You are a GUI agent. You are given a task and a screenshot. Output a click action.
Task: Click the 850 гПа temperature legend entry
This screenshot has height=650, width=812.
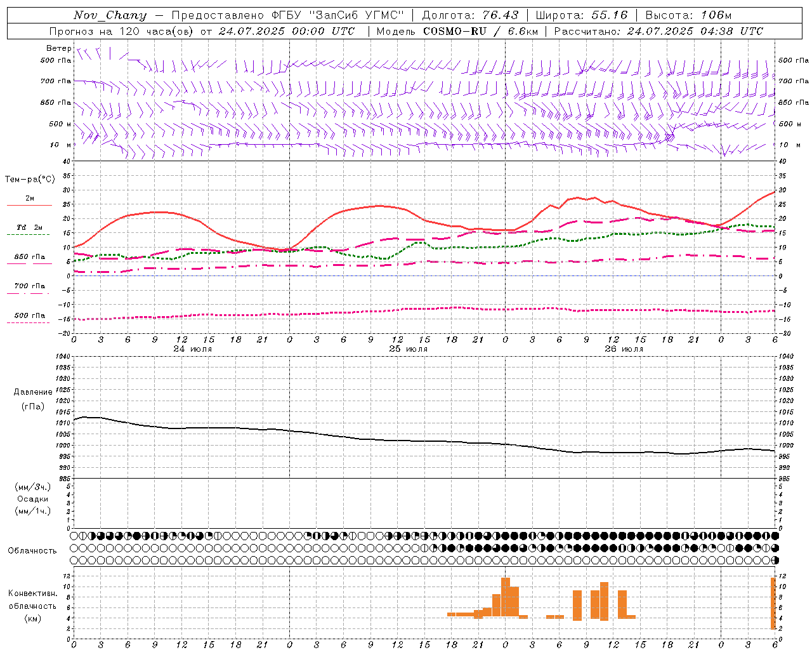tap(29, 257)
